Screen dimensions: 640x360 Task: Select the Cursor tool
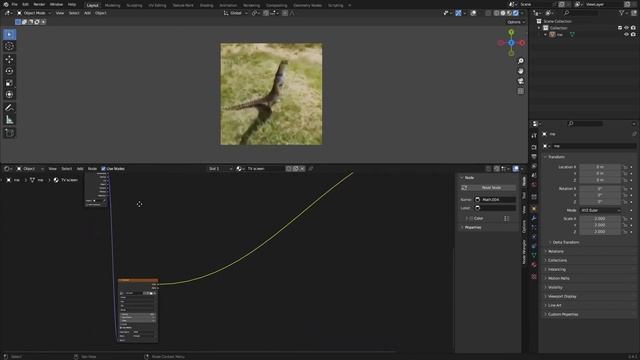pyautogui.click(x=9, y=47)
